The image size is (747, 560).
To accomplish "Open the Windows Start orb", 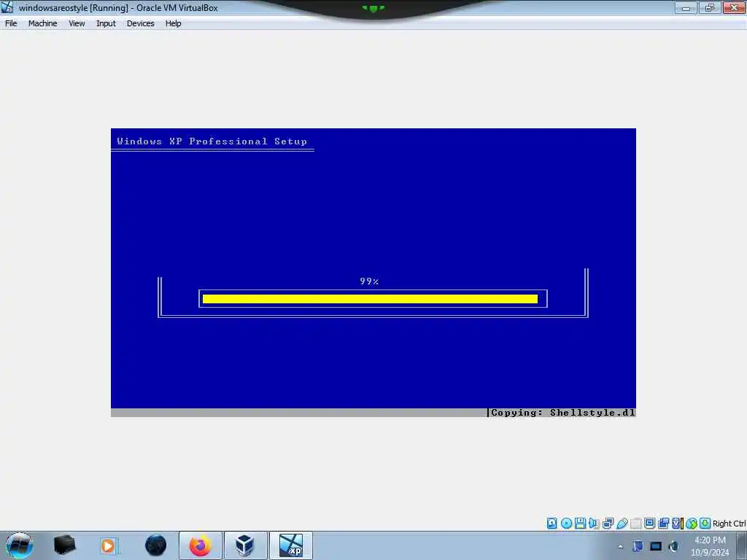I will coord(20,545).
